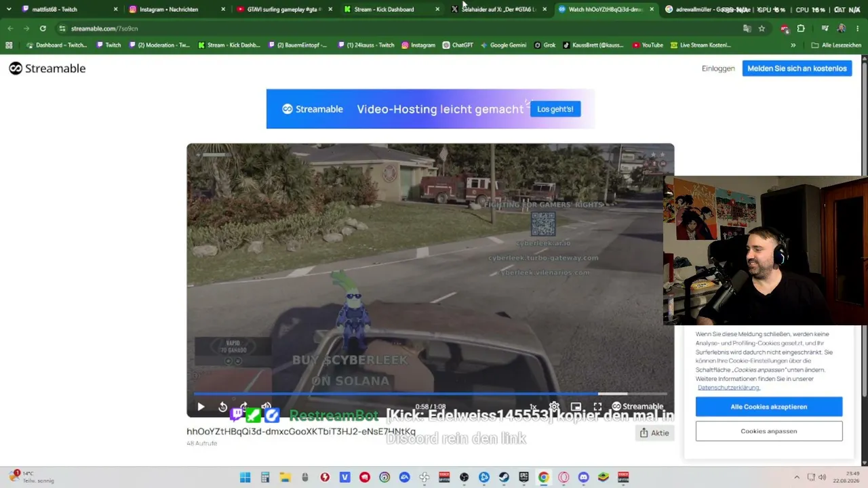Reload the page

point(43,28)
